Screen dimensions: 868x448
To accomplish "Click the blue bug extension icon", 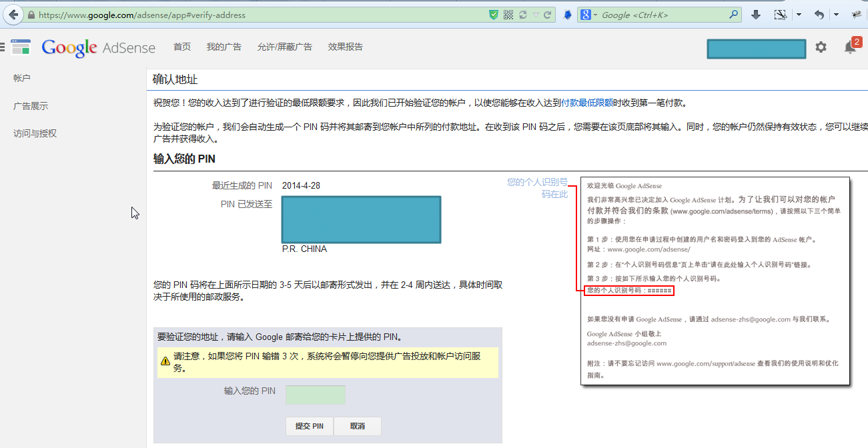I will (567, 14).
